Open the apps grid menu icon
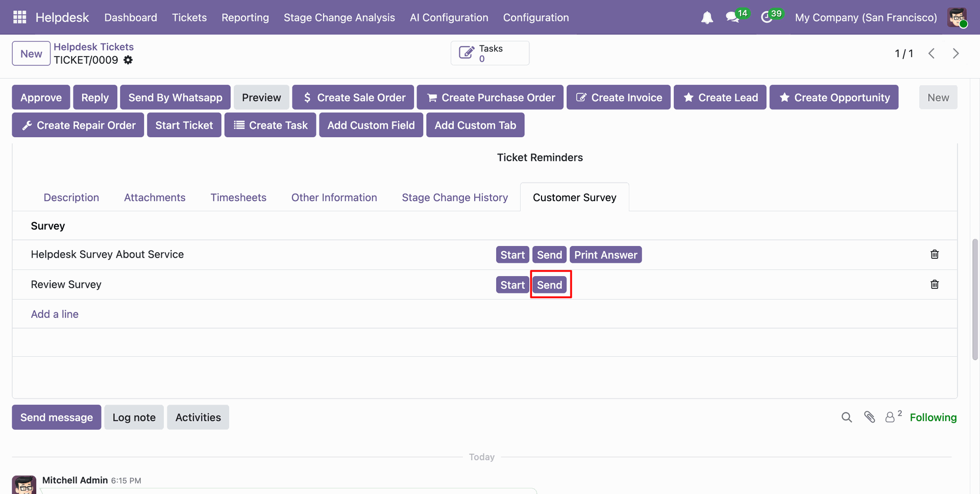 pos(19,17)
